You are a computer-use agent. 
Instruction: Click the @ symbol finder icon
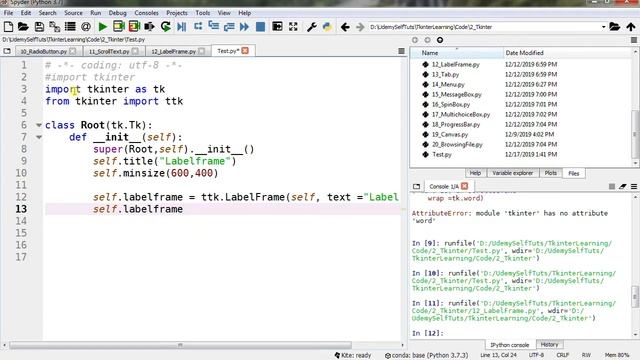(86, 27)
